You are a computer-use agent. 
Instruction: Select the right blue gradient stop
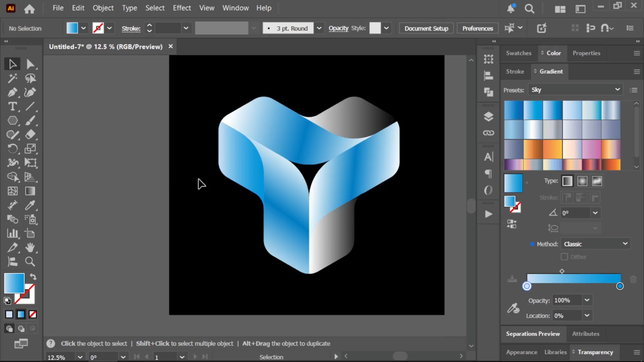point(620,286)
